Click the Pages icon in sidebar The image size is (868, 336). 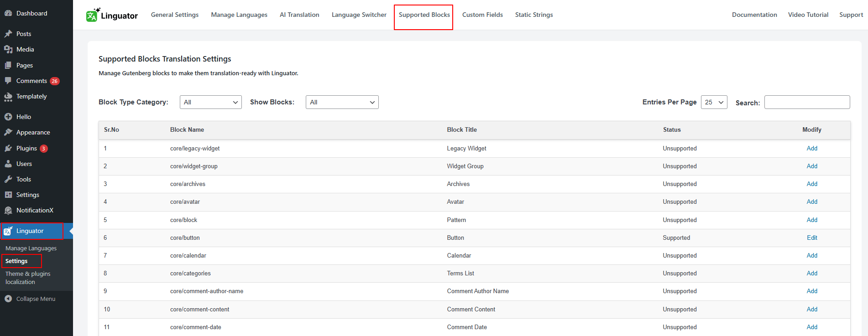[8, 65]
